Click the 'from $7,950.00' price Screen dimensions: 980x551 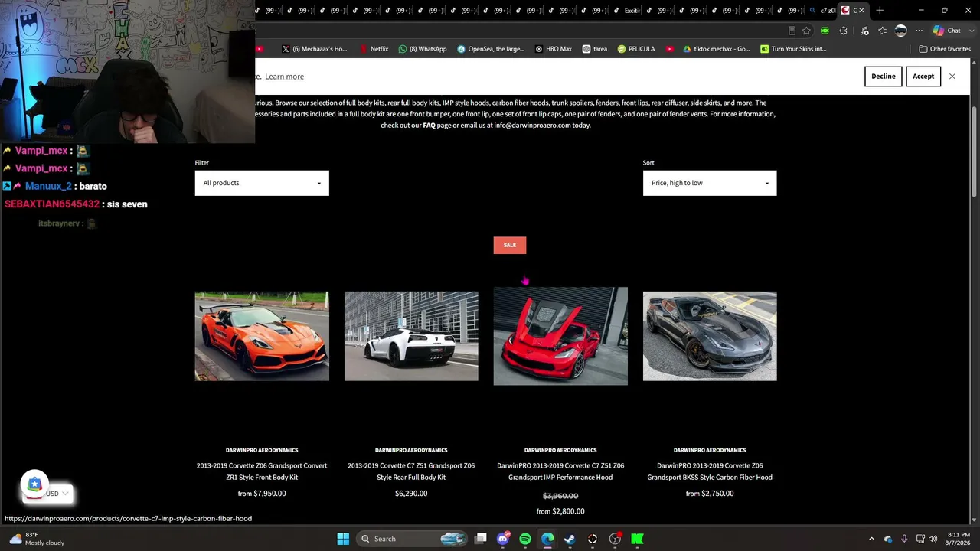click(262, 494)
